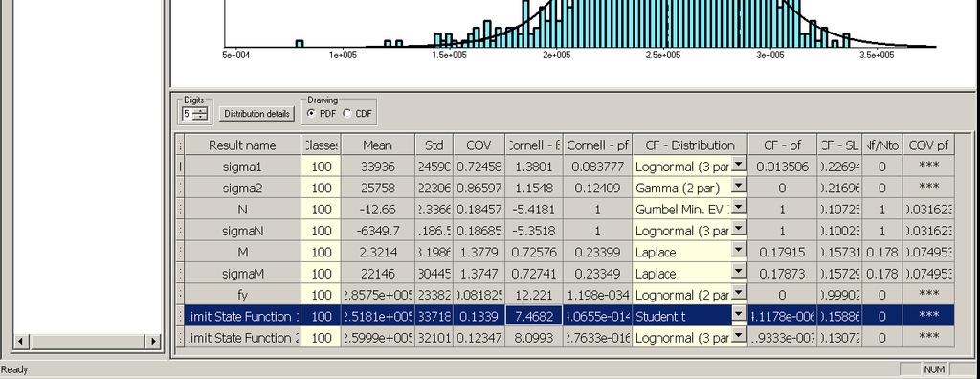Open CF distribution dropdown for sigma1 row

click(x=739, y=165)
